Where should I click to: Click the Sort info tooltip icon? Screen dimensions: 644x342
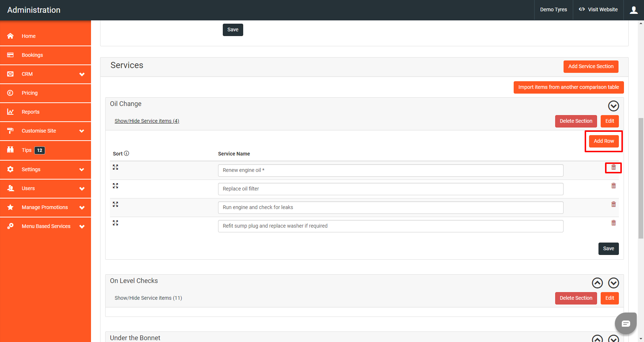tap(126, 153)
